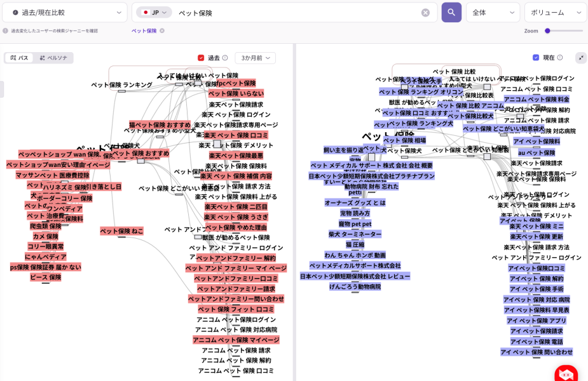
Task: Select the げんごろう動物病院 node
Action: coord(355,286)
